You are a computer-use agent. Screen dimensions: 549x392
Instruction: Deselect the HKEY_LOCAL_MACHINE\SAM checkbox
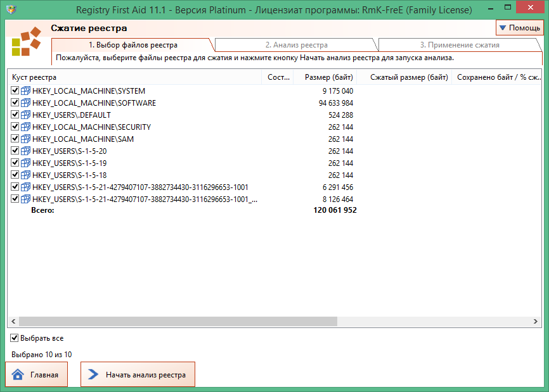(15, 139)
